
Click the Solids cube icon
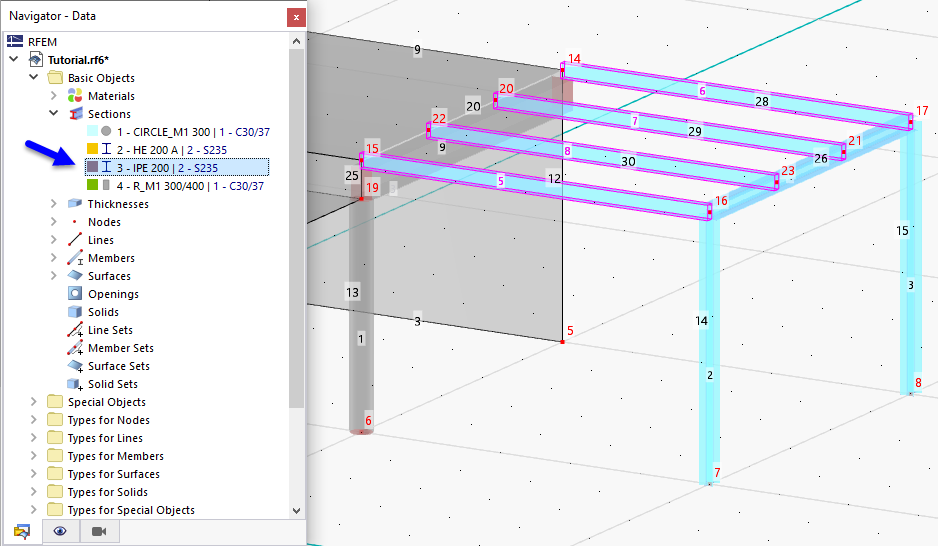pyautogui.click(x=75, y=311)
